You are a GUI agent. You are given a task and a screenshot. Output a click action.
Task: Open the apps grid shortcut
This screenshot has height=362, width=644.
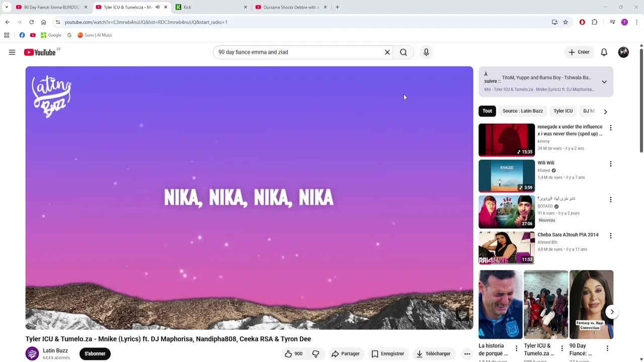[7, 35]
